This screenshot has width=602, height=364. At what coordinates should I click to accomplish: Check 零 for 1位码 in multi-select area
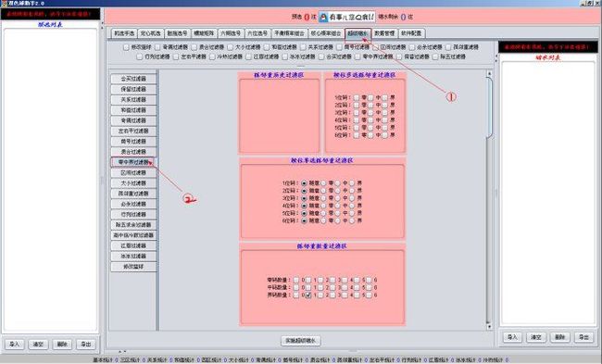(x=357, y=98)
